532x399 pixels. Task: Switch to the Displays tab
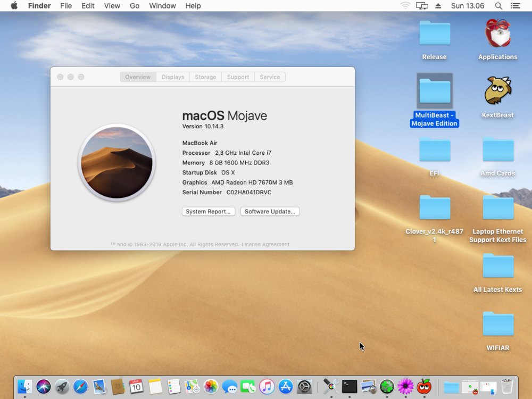[173, 77]
